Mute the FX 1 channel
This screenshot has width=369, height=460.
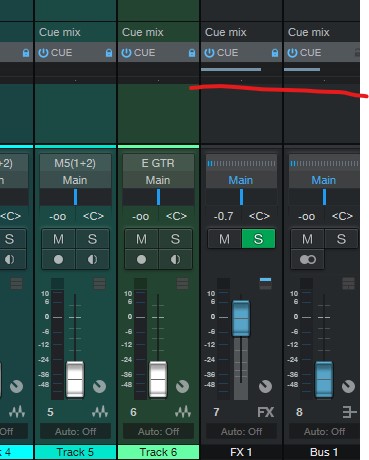tap(224, 239)
